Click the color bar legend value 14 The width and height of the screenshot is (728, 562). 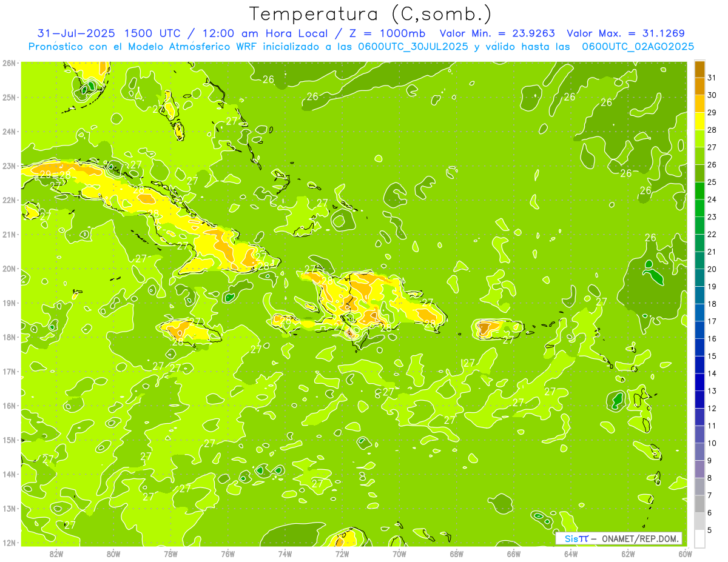pyautogui.click(x=712, y=373)
